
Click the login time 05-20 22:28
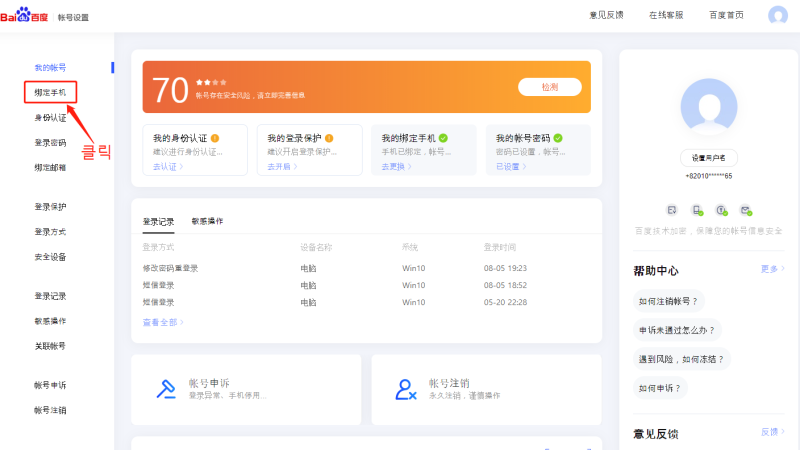[x=505, y=303]
